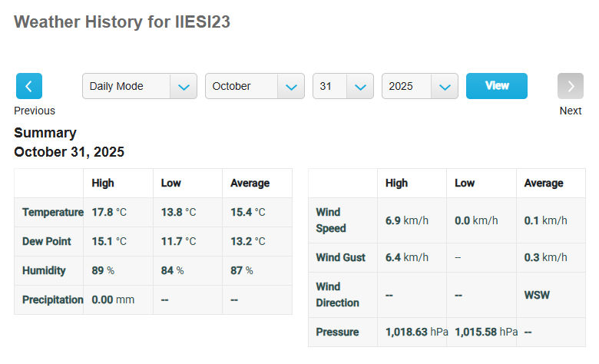Expand the October month dropdown
599x364 pixels.
(254, 86)
